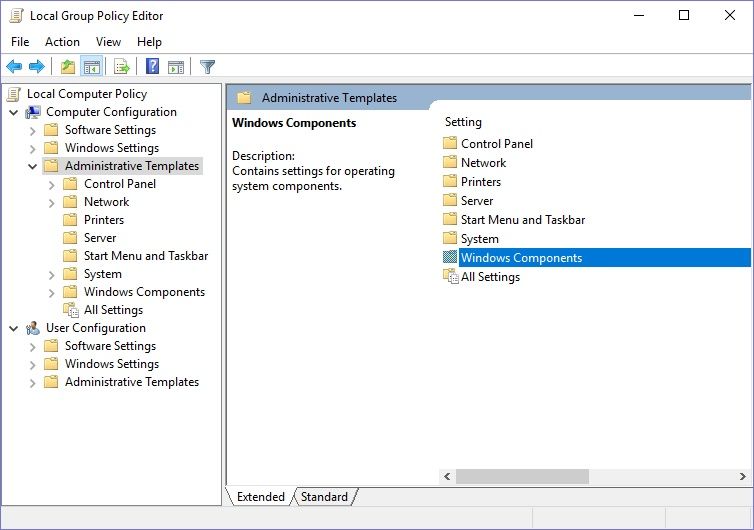Expand Windows Settings under User Configuration
This screenshot has height=530, width=754.
coord(33,365)
